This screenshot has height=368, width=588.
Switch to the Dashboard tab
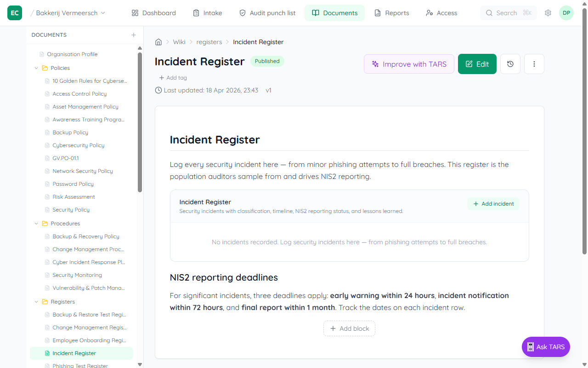pyautogui.click(x=153, y=13)
